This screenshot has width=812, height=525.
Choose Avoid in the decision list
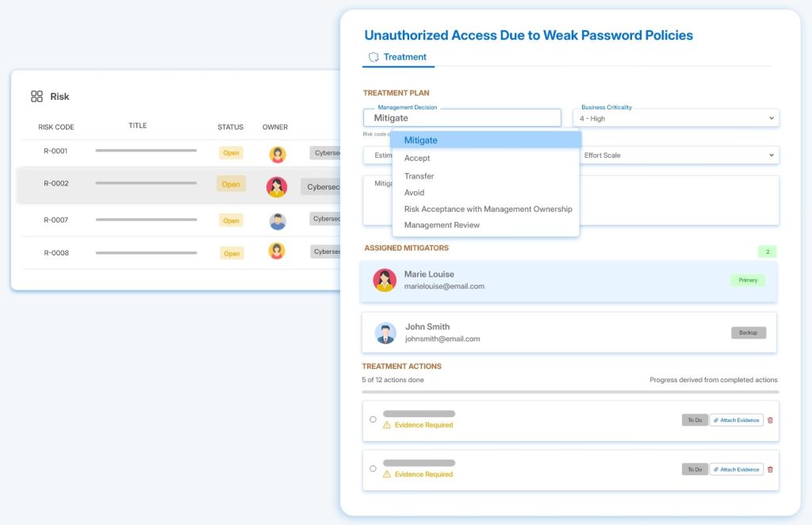pyautogui.click(x=414, y=193)
